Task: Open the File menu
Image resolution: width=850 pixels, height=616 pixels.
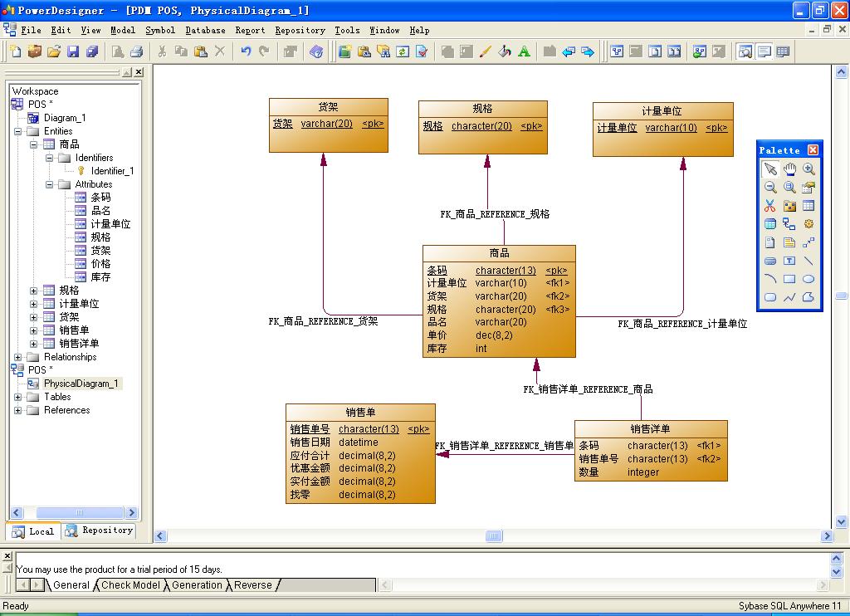Action: pos(31,31)
